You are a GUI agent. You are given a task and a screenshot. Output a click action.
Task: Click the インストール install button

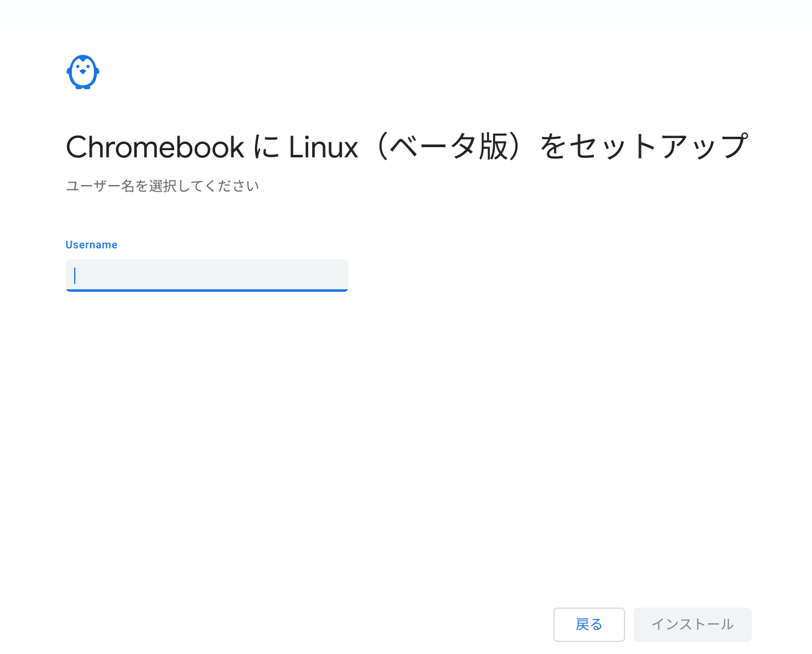click(693, 624)
